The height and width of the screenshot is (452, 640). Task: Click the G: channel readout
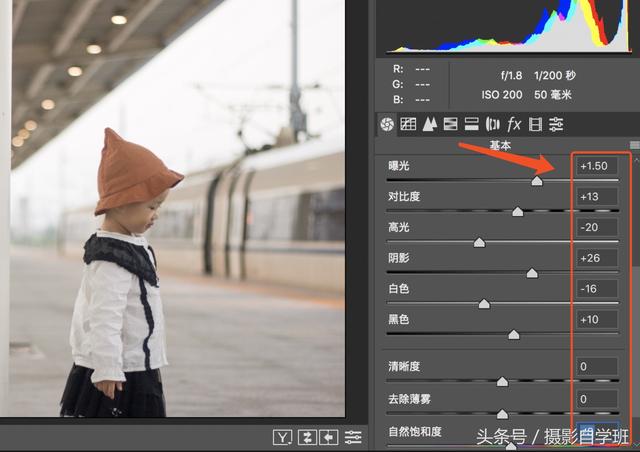(x=411, y=84)
